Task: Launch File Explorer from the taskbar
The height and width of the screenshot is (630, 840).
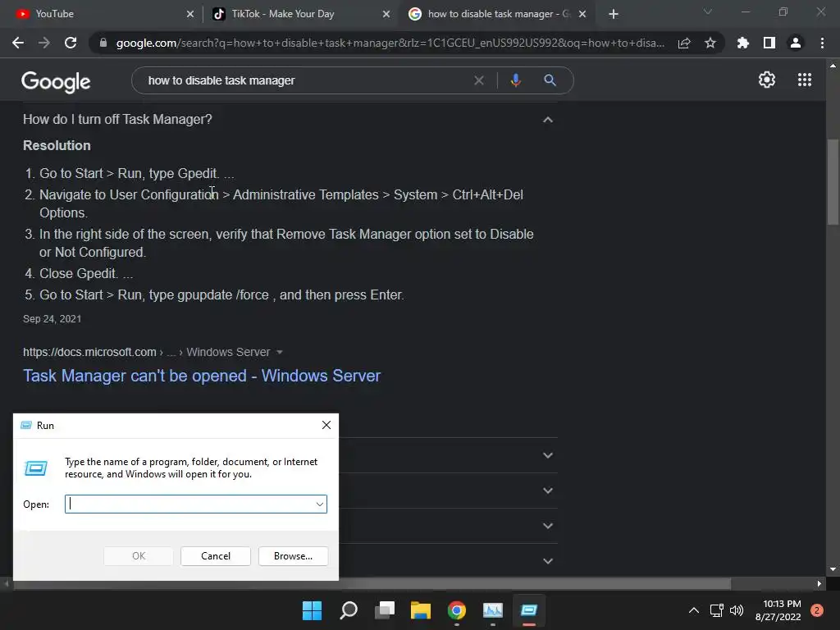Action: 421,610
